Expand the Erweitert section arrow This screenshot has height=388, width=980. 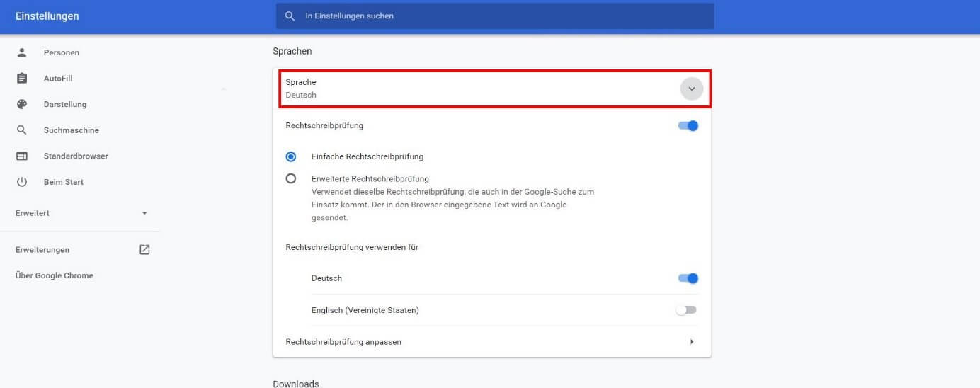coord(144,213)
